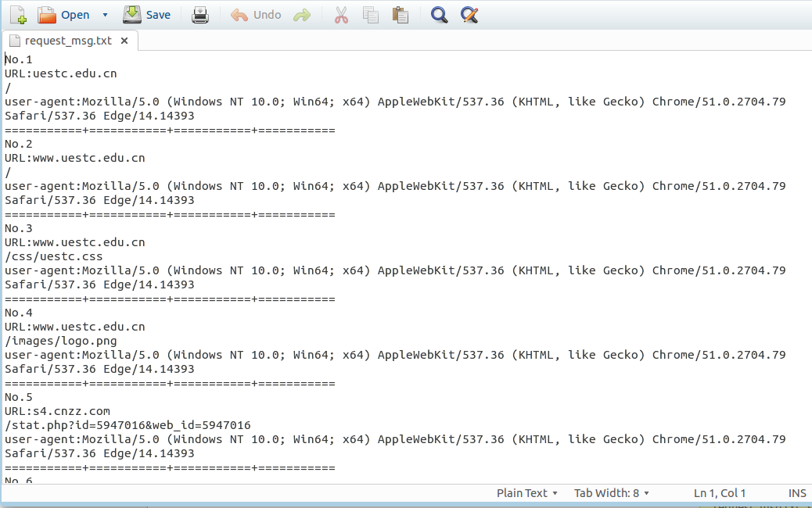Undo the last action via the arrow icon

point(239,15)
